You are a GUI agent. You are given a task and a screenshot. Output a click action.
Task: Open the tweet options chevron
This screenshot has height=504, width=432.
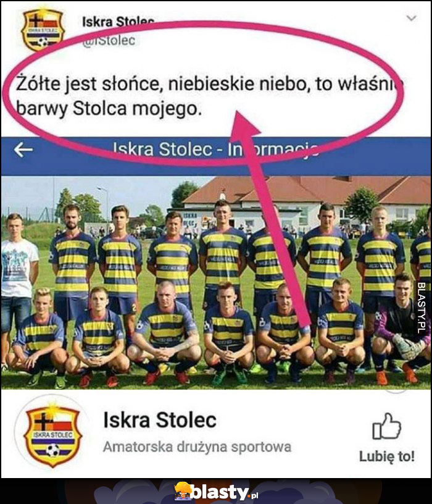(412, 18)
